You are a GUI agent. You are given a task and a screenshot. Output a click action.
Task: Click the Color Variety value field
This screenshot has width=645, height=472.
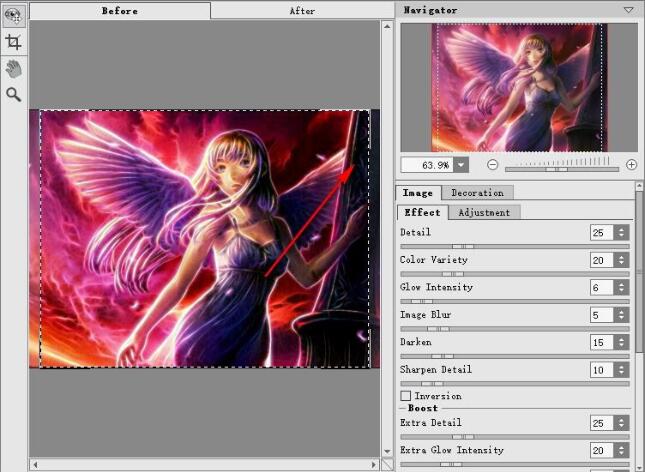(601, 260)
